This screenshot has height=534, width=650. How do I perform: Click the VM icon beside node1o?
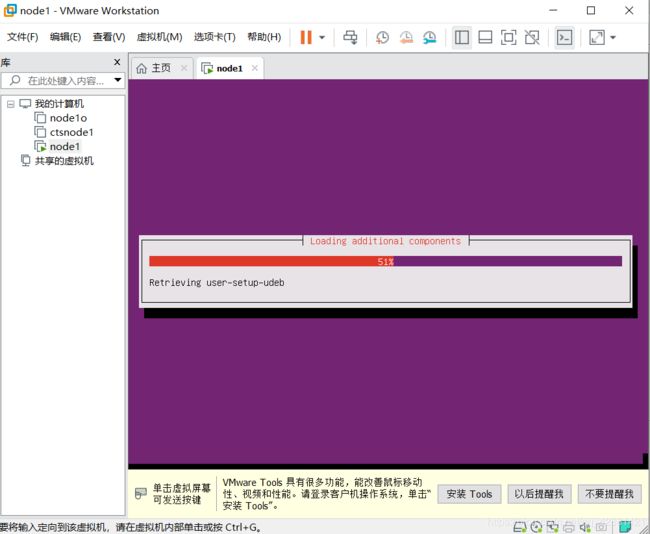[40, 118]
